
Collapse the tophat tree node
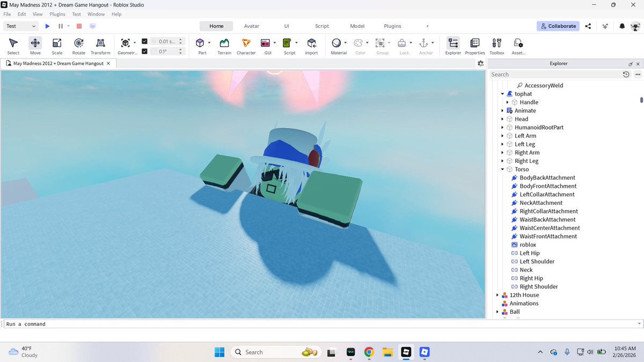503,94
